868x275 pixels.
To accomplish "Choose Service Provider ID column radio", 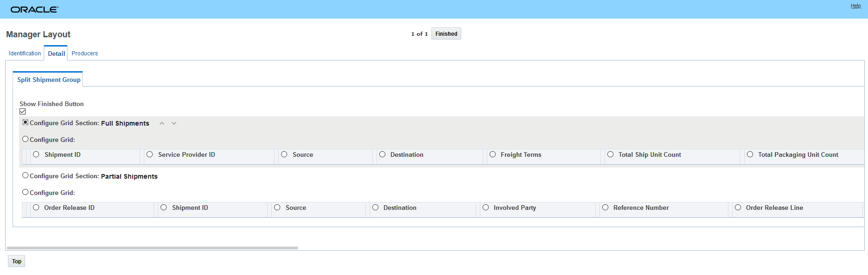I will tap(150, 154).
